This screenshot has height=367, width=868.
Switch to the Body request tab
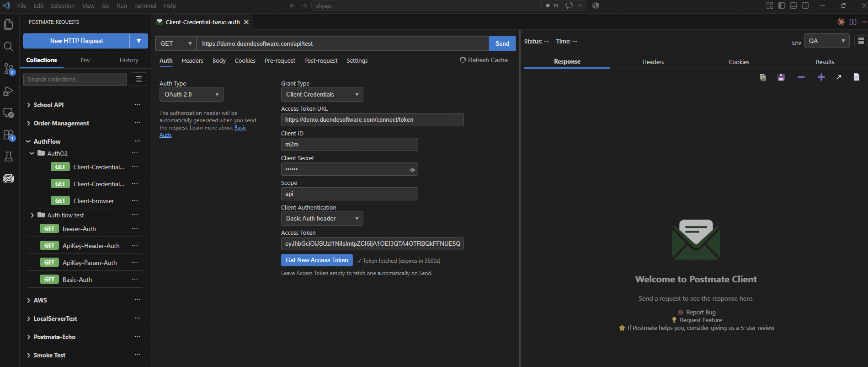click(219, 60)
